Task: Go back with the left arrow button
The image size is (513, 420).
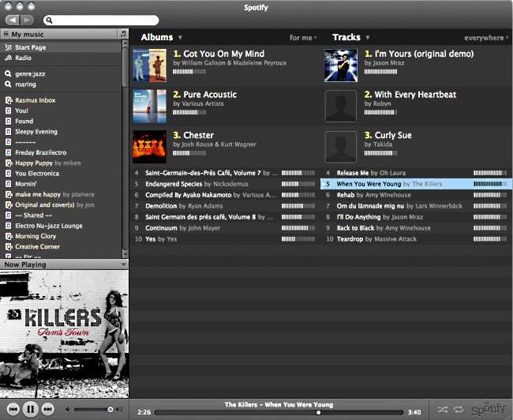Action: pyautogui.click(x=13, y=21)
